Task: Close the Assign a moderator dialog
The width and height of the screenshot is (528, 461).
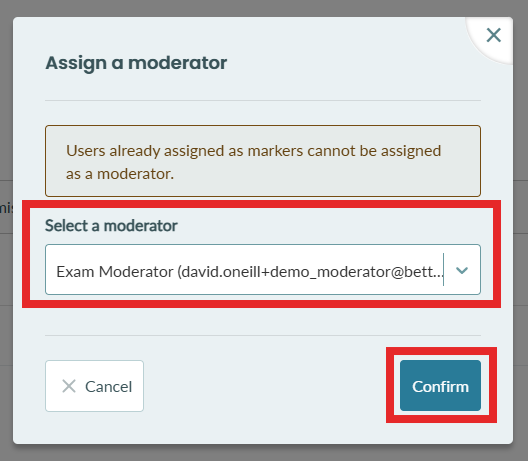Action: [494, 35]
